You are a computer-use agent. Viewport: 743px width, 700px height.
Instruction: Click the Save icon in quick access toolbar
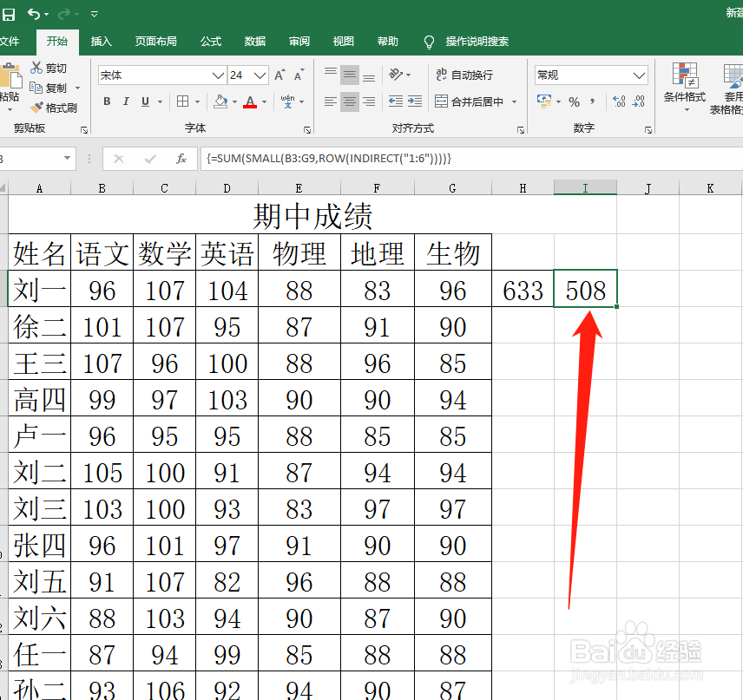tap(9, 14)
